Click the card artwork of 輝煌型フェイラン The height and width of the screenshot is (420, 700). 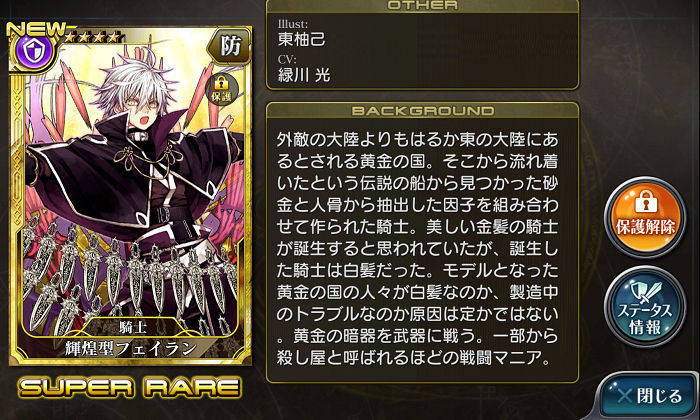130,196
